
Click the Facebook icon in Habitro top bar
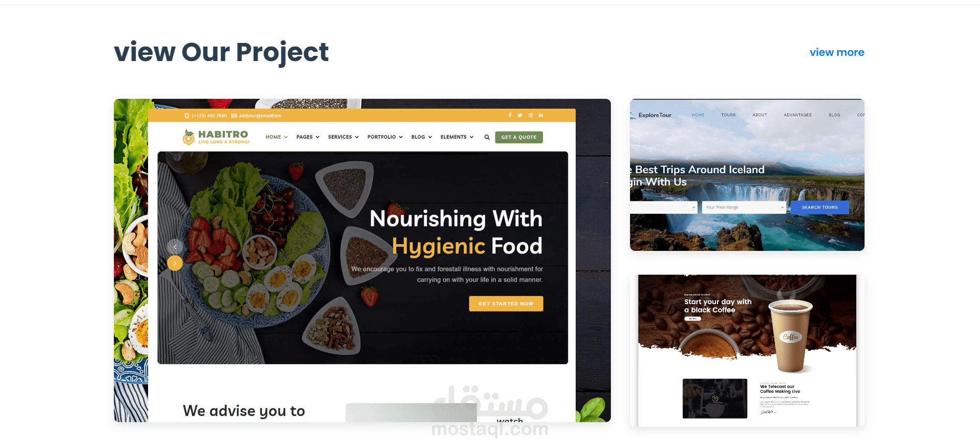(509, 115)
